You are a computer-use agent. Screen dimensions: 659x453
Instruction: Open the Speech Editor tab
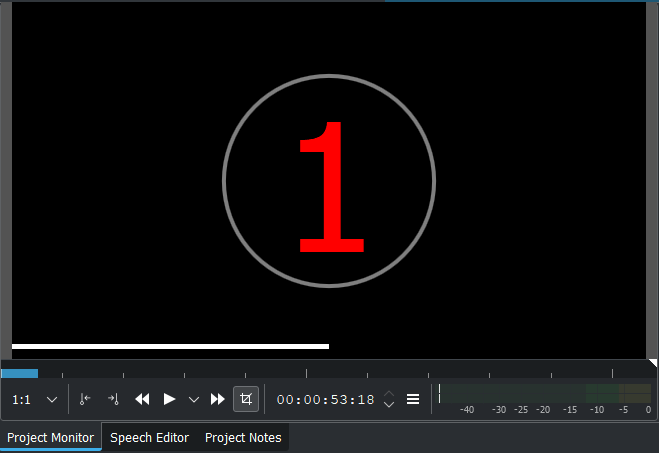(149, 437)
